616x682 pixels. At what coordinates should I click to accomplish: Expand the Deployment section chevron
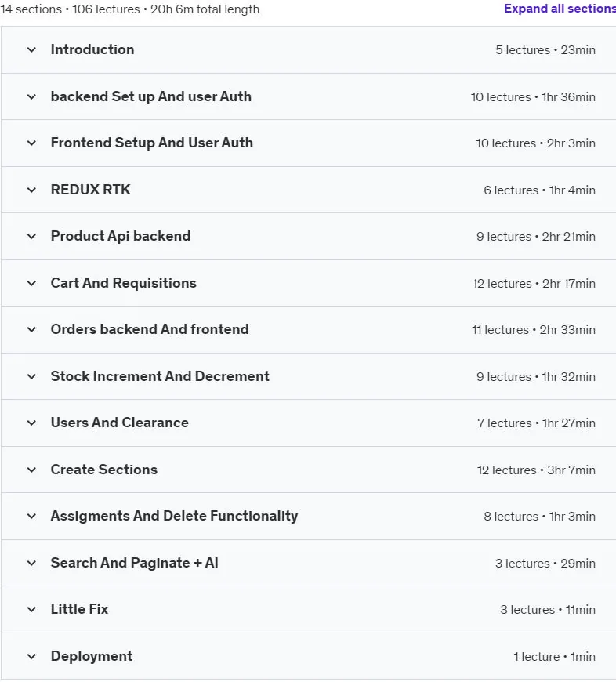click(31, 657)
